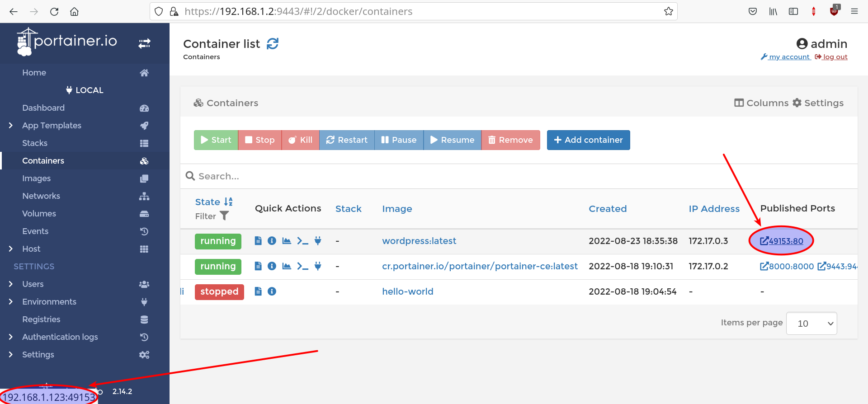Attach to portainer-ce container plug icon

318,266
